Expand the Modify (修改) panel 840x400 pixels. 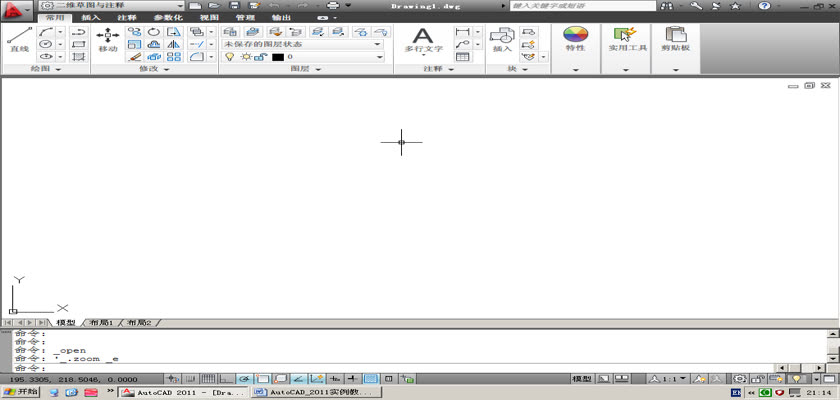[x=154, y=69]
